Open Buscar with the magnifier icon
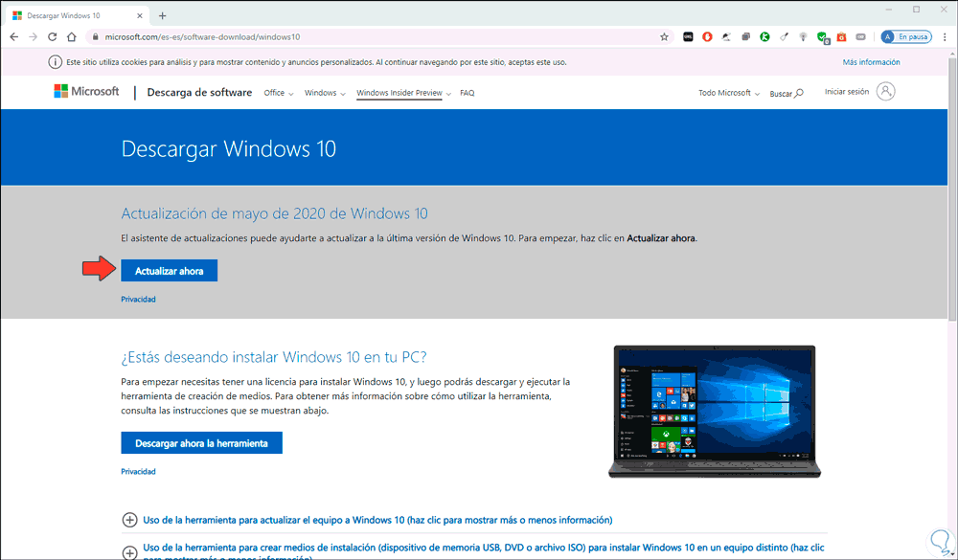Screen dimensions: 958x560 click(786, 93)
